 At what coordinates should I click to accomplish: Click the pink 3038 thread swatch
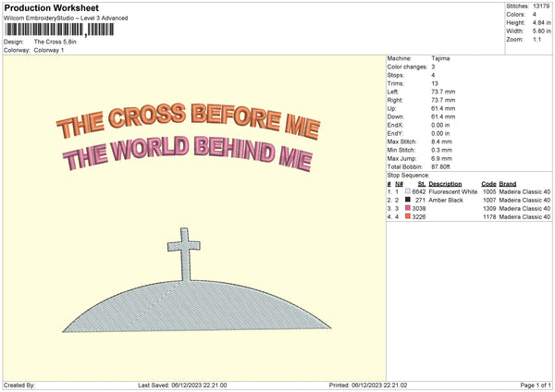coord(407,209)
